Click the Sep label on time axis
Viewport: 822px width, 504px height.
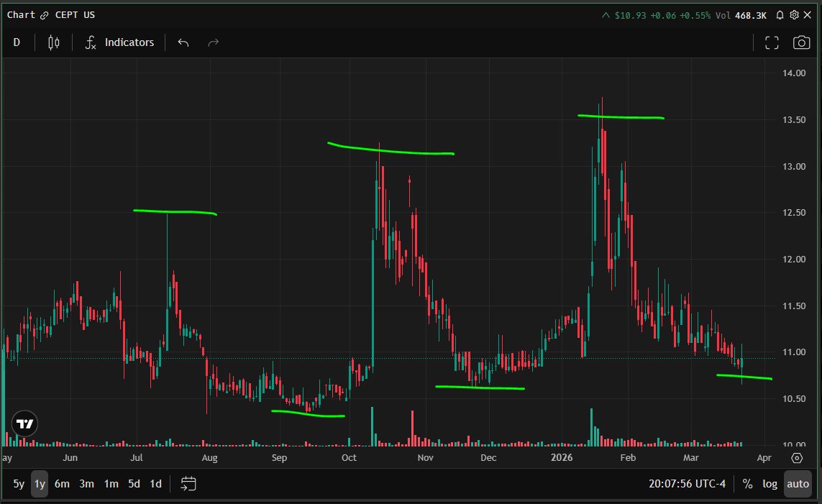[x=279, y=458]
